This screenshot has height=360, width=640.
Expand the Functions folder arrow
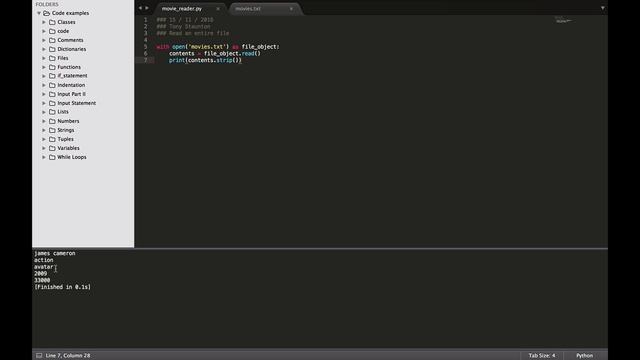point(44,67)
